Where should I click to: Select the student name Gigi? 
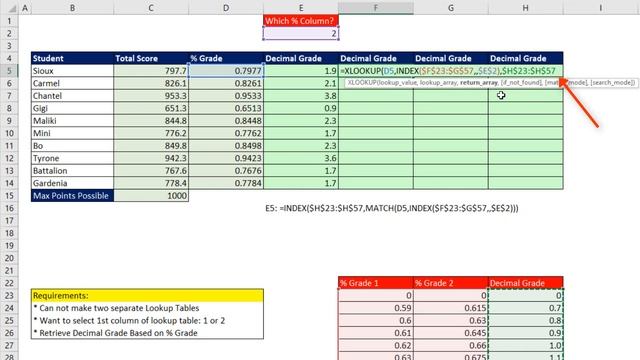coord(72,108)
